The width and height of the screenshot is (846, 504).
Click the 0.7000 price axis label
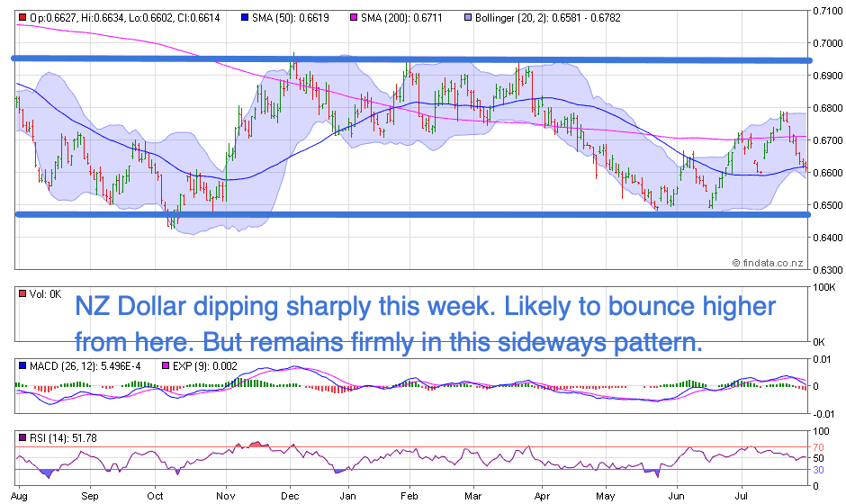coord(828,43)
